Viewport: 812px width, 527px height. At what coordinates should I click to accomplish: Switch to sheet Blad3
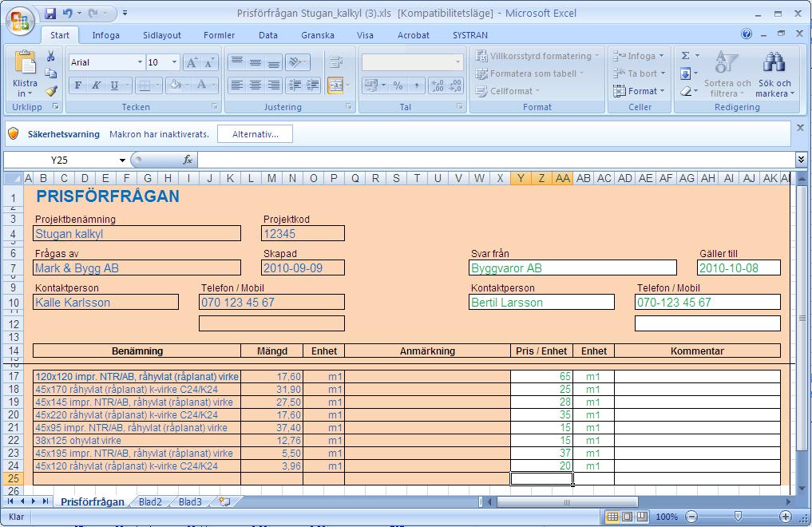190,501
